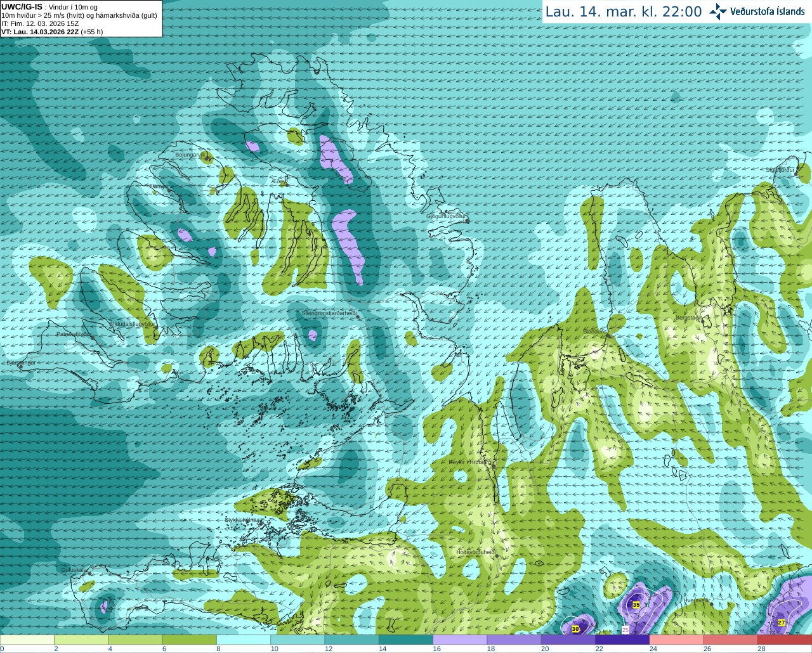Select the 18–20 m/s purple legend swatch

(x=514, y=639)
